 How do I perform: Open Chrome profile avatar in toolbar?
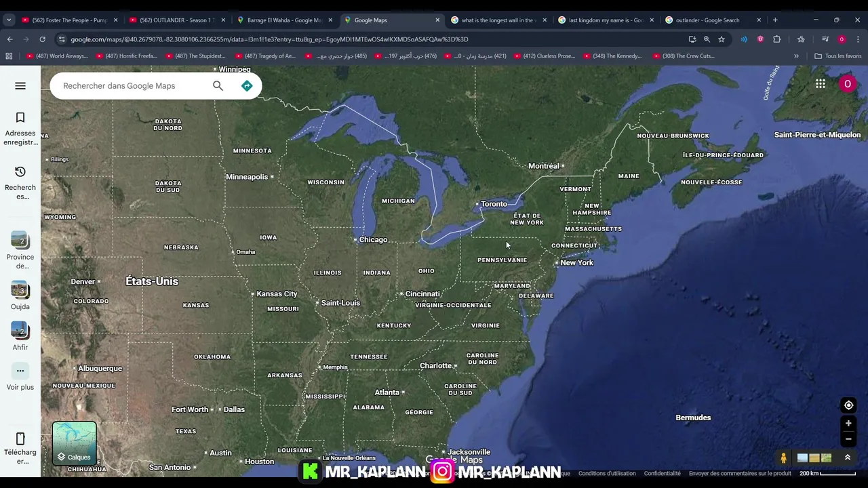pos(842,39)
